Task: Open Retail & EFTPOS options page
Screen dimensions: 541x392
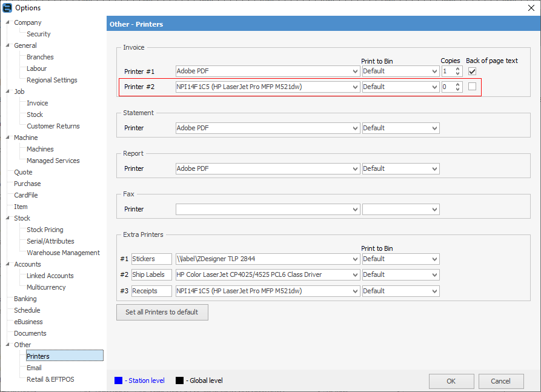Action: pyautogui.click(x=50, y=379)
